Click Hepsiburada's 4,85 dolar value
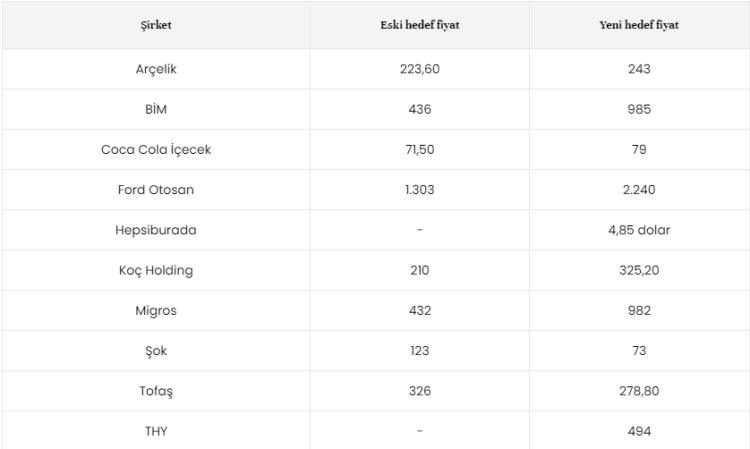The width and height of the screenshot is (750, 449). point(639,229)
